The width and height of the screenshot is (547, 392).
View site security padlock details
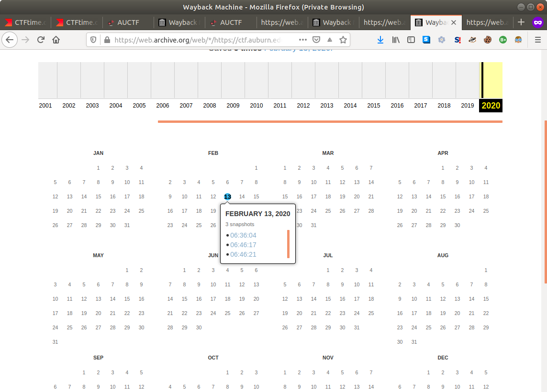click(x=108, y=40)
